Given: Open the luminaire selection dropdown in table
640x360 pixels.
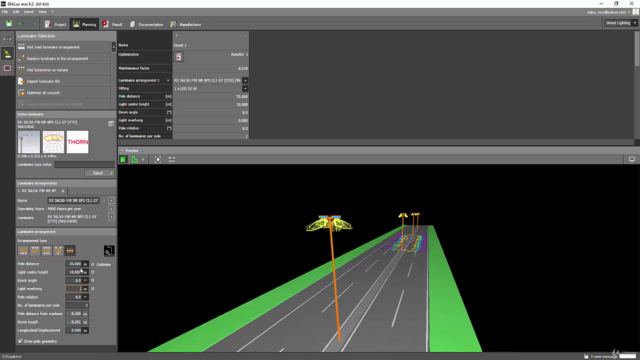Looking at the screenshot, I should coord(245,80).
